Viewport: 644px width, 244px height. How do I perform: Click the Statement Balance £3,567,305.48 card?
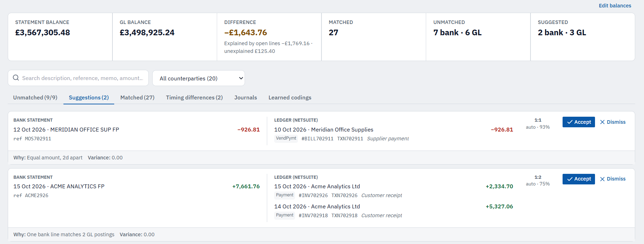click(60, 37)
